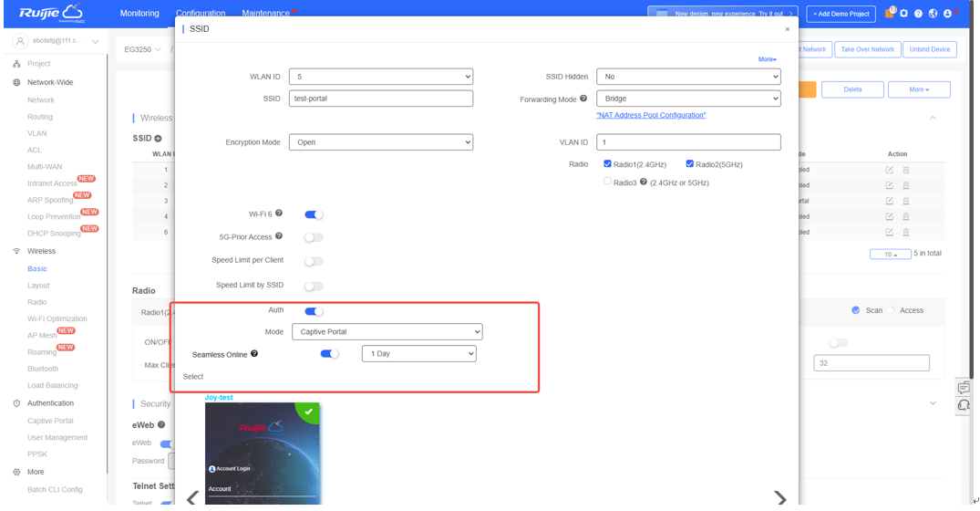This screenshot has height=511, width=980.
Task: Add a new SSID with plus icon
Action: [x=158, y=138]
